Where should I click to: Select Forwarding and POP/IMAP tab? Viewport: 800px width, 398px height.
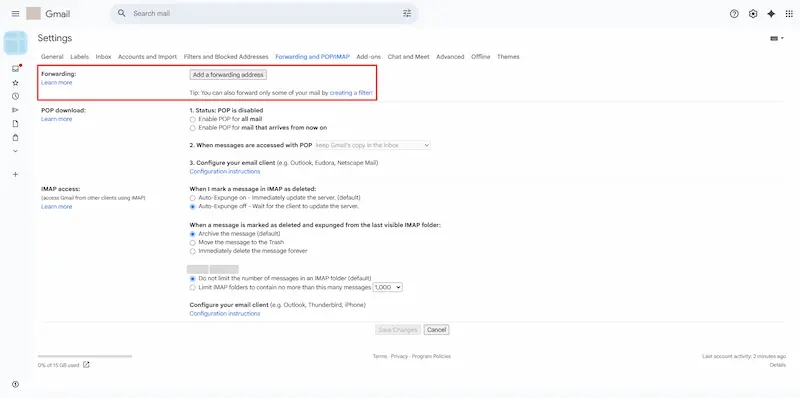click(x=312, y=57)
